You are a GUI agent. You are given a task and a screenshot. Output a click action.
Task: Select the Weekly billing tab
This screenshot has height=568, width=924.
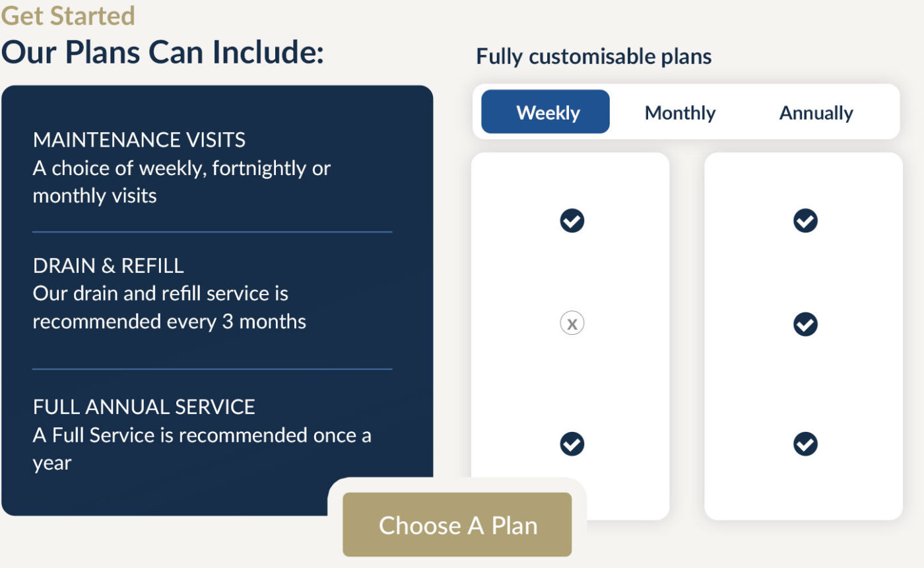point(546,112)
